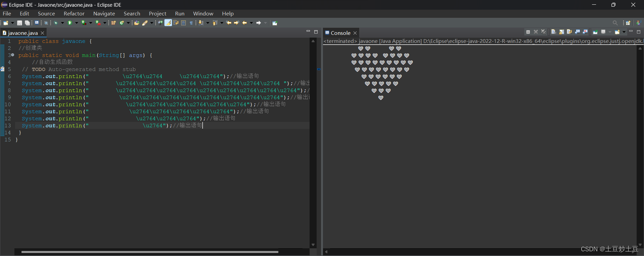Open Coverage dropdown arrow
The height and width of the screenshot is (256, 644).
point(91,23)
